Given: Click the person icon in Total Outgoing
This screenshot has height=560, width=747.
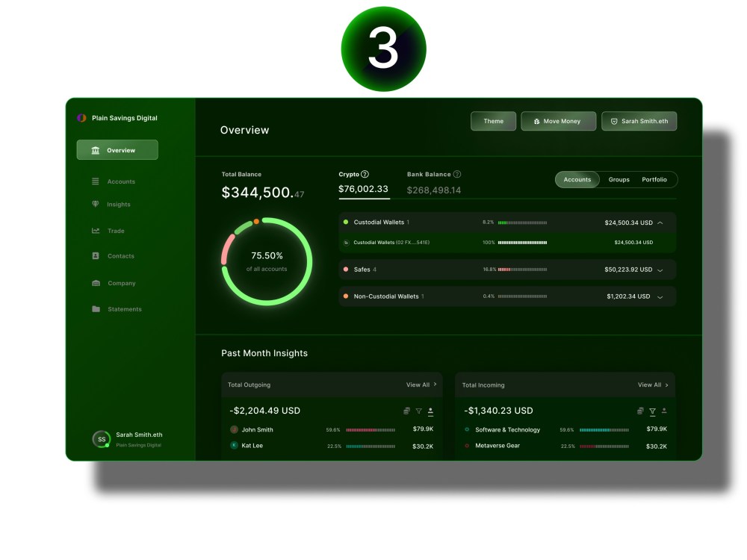Looking at the screenshot, I should click(431, 411).
